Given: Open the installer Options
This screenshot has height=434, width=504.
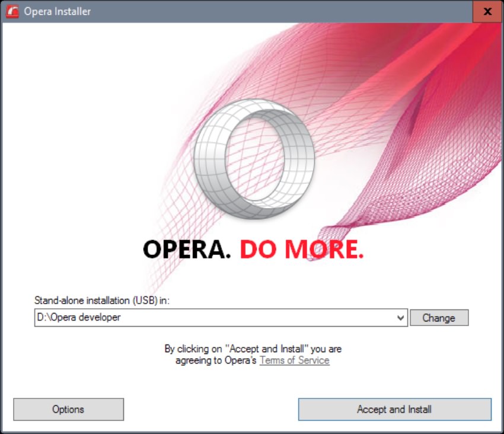Looking at the screenshot, I should click(68, 409).
